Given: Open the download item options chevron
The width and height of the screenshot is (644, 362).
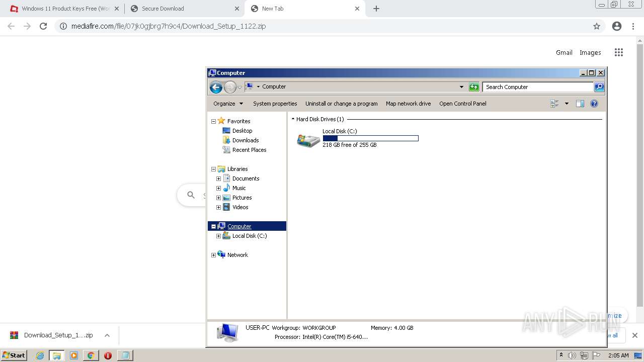Looking at the screenshot, I should [107, 335].
